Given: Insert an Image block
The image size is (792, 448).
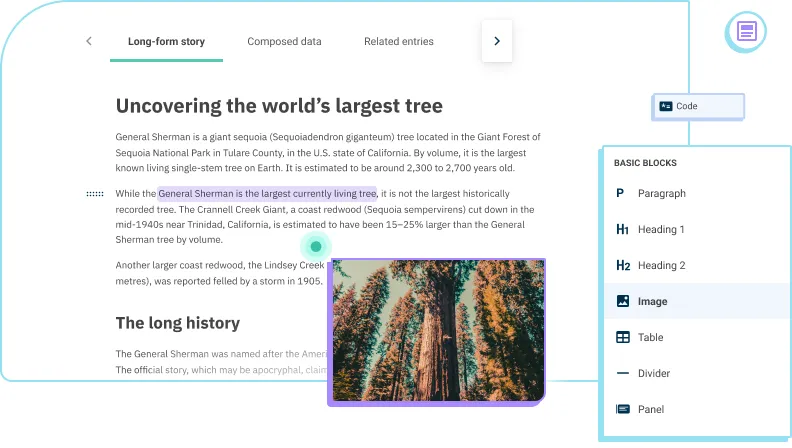Looking at the screenshot, I should click(698, 301).
